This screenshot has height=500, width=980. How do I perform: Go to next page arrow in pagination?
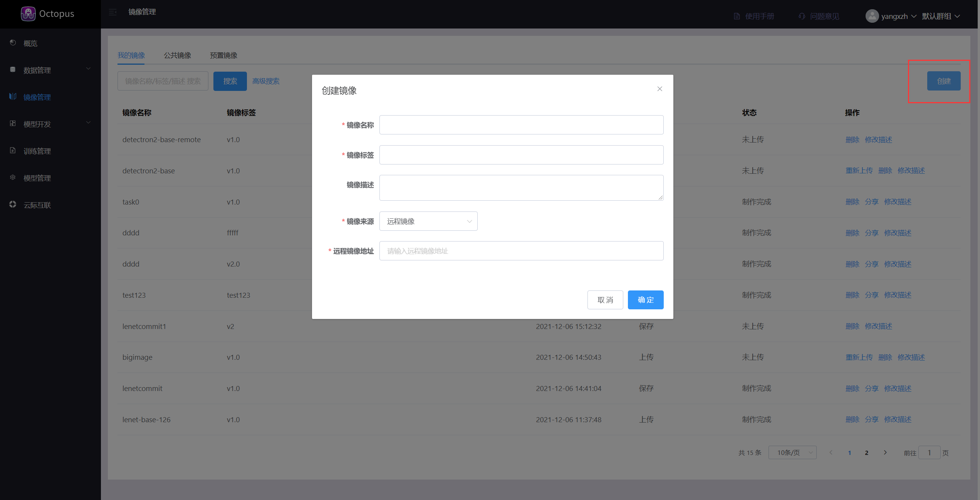click(x=885, y=453)
